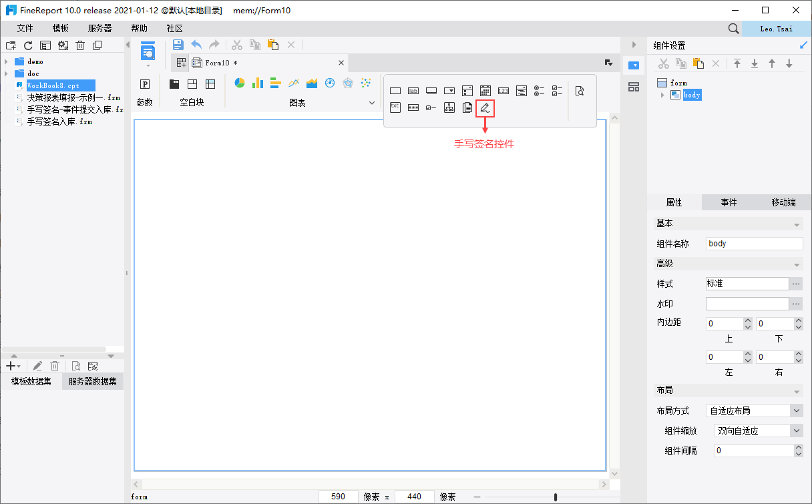The width and height of the screenshot is (812, 504).
Task: Insert the radio button group widget
Action: (x=540, y=91)
